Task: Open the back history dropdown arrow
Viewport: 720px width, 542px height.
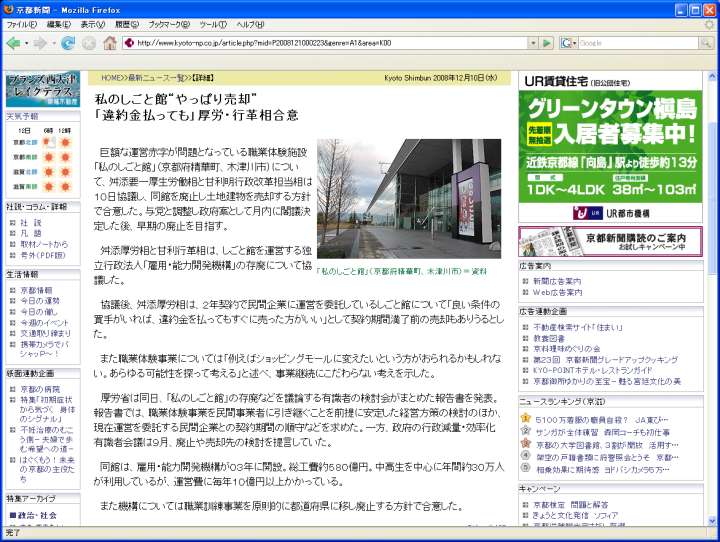Action: 26,43
